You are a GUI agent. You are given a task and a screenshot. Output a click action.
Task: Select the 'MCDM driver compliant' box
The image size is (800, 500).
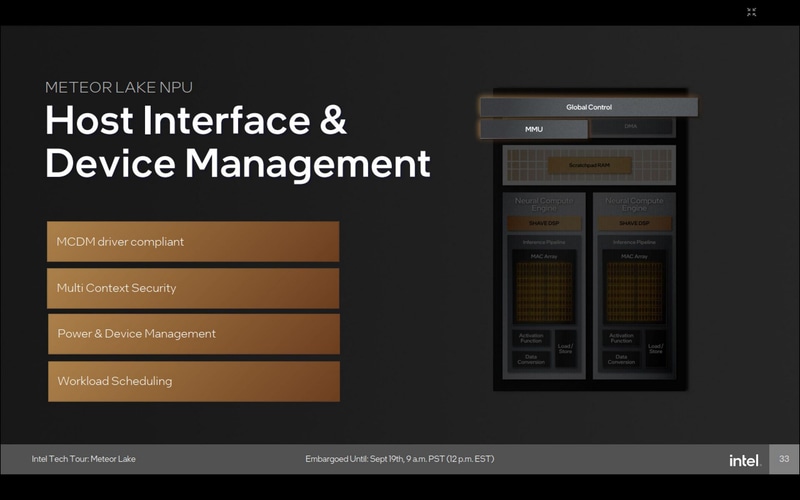pos(193,241)
